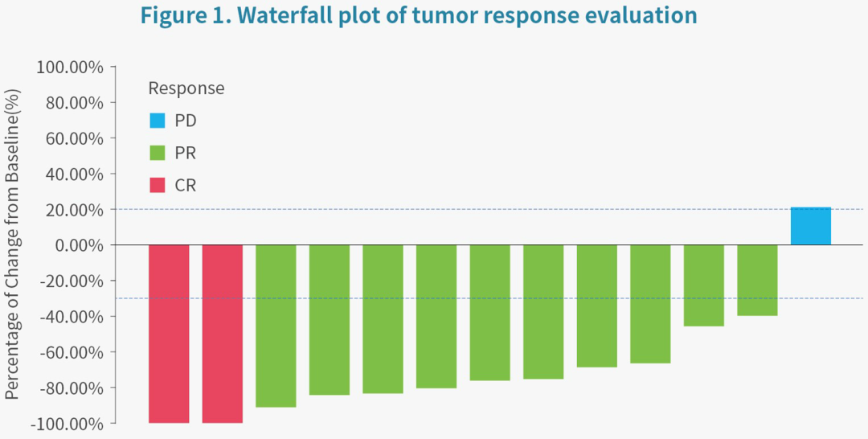Viewport: 868px width, 439px height.
Task: Click the shortest green PR bar
Action: (x=757, y=280)
